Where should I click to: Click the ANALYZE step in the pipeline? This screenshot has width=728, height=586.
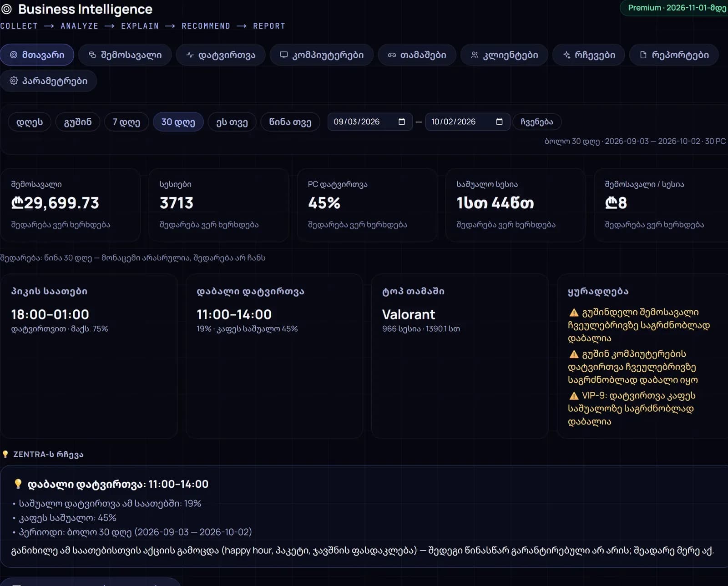pos(80,26)
